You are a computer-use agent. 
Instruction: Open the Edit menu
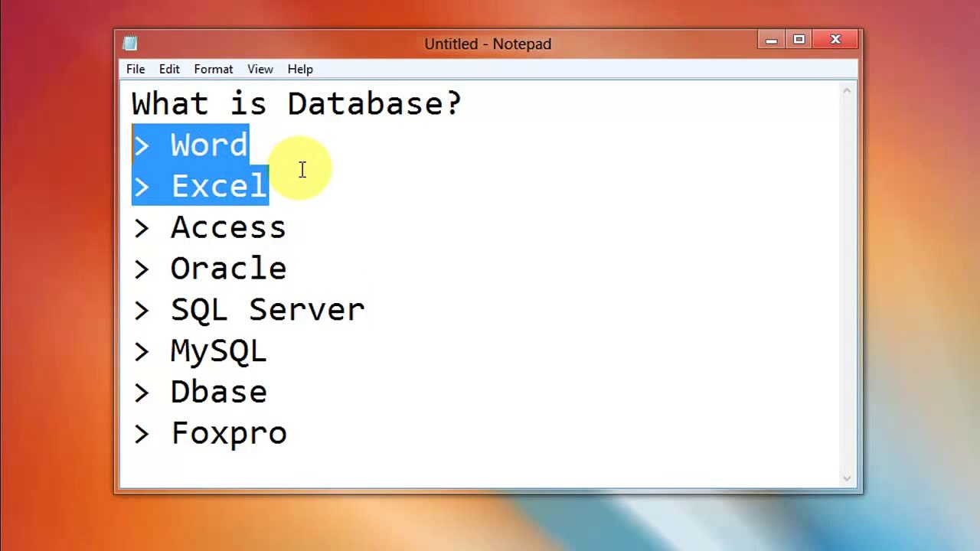coord(169,69)
